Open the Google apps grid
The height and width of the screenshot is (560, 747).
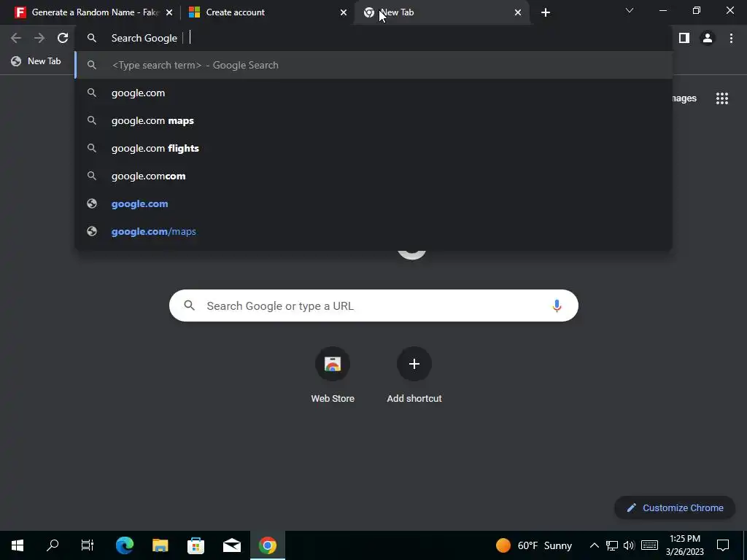(721, 98)
